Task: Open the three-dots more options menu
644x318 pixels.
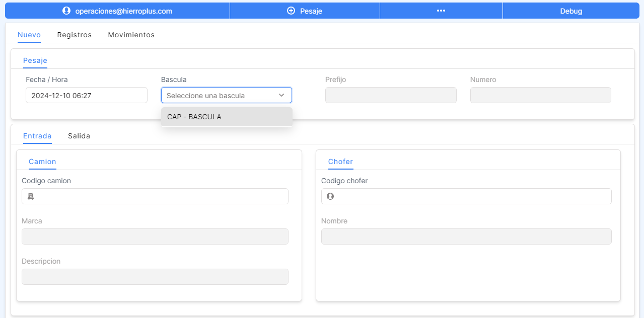Action: [x=441, y=11]
